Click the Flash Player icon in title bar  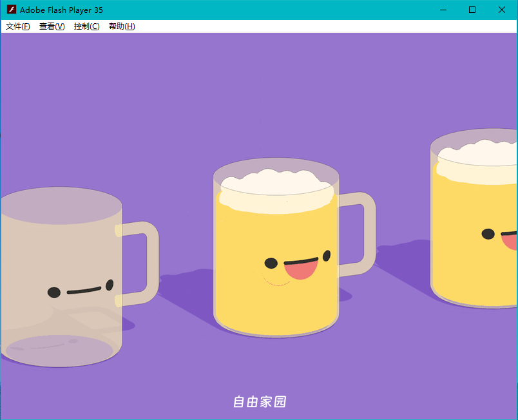click(11, 10)
